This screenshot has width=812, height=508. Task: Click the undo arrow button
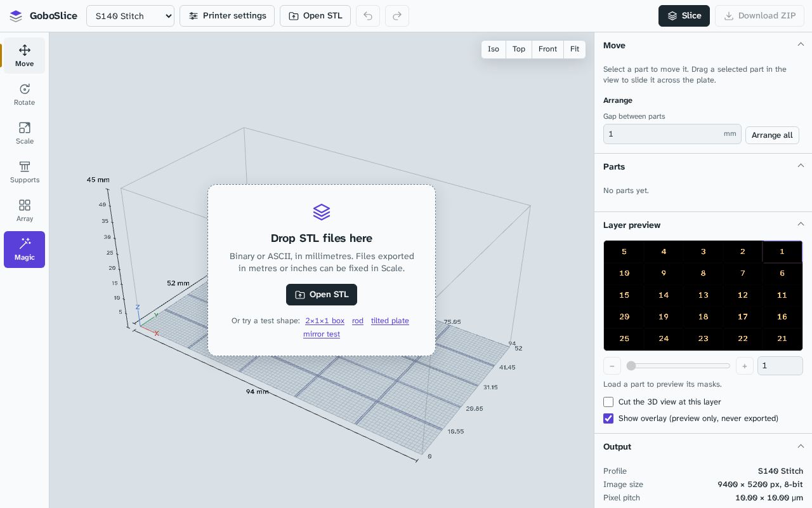point(368,16)
